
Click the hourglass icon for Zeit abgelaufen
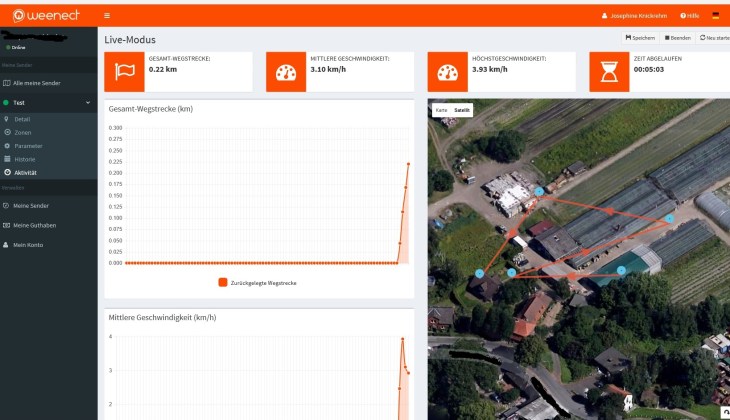pyautogui.click(x=610, y=73)
